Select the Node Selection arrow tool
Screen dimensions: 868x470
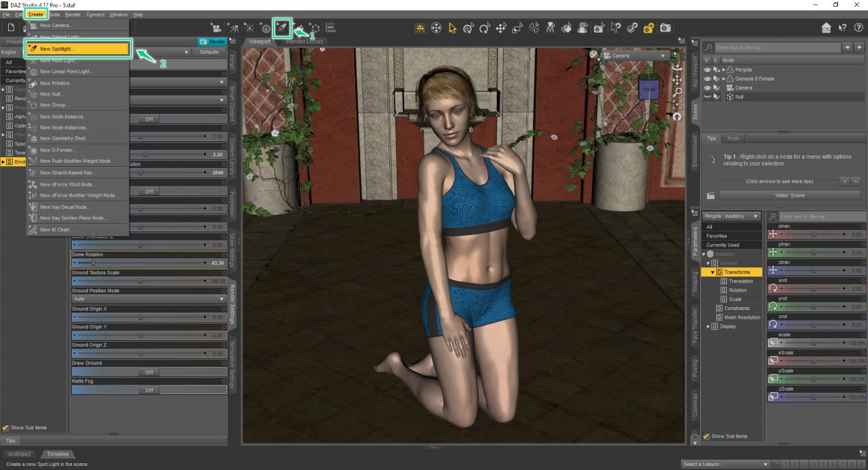tap(453, 28)
